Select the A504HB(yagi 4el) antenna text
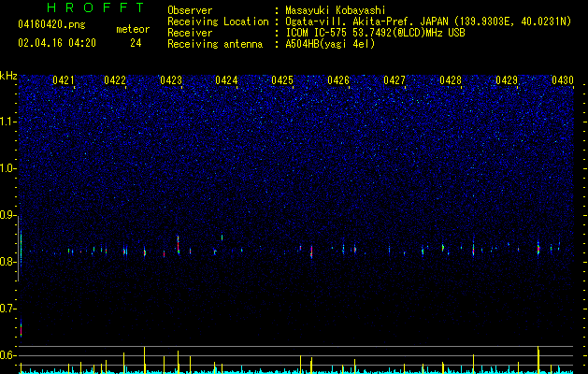 click(330, 44)
